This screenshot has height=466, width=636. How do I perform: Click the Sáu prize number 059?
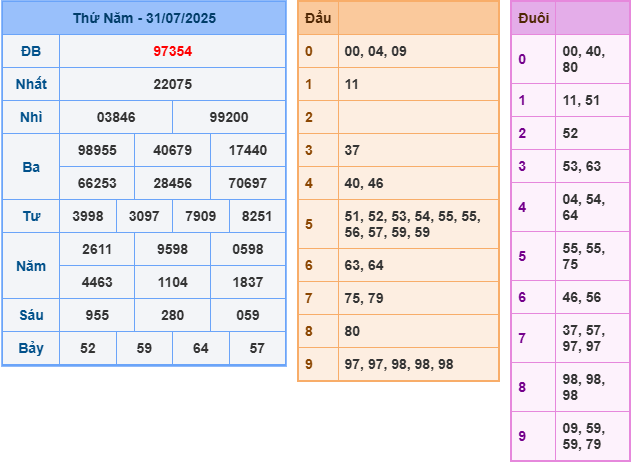click(248, 315)
